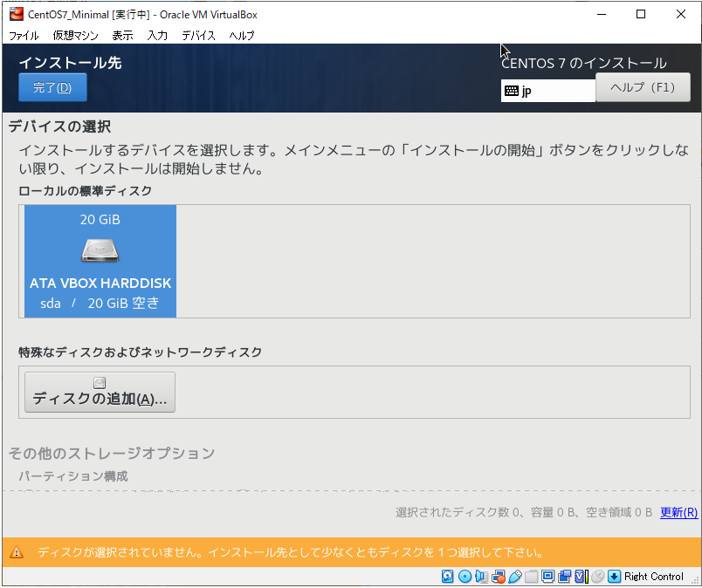Click the keyboard capture arrow icon
This screenshot has width=702, height=588.
coord(614,577)
